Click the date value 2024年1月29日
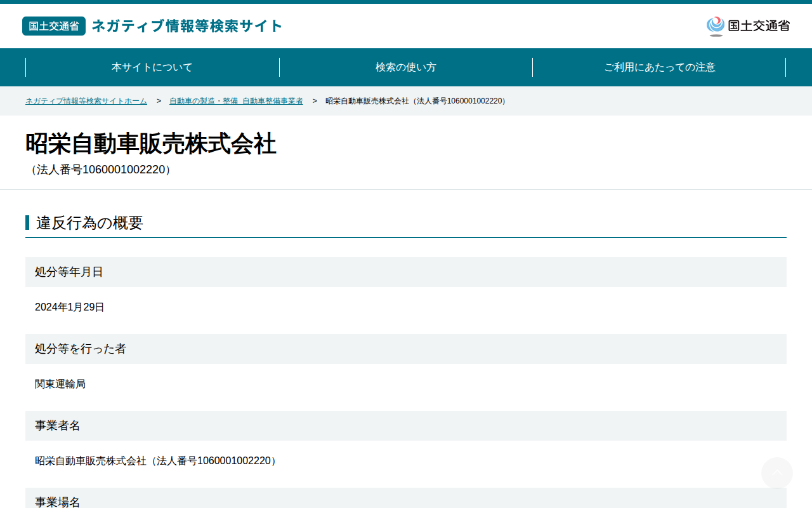 [x=70, y=307]
